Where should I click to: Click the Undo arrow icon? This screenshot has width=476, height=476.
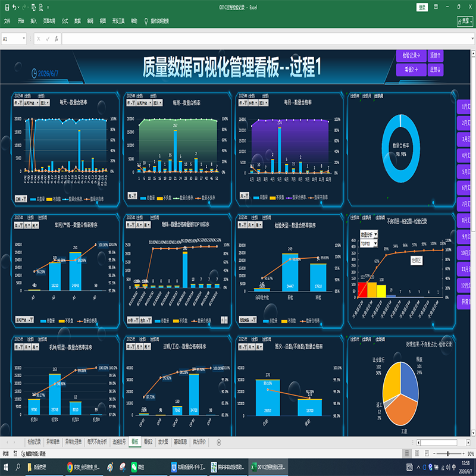[14, 7]
